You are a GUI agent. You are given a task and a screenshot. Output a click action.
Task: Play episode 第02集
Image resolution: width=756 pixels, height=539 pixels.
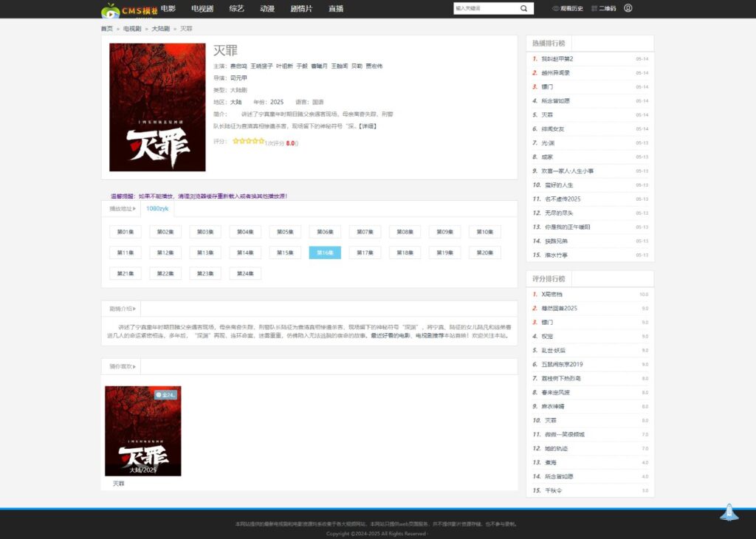(x=165, y=232)
